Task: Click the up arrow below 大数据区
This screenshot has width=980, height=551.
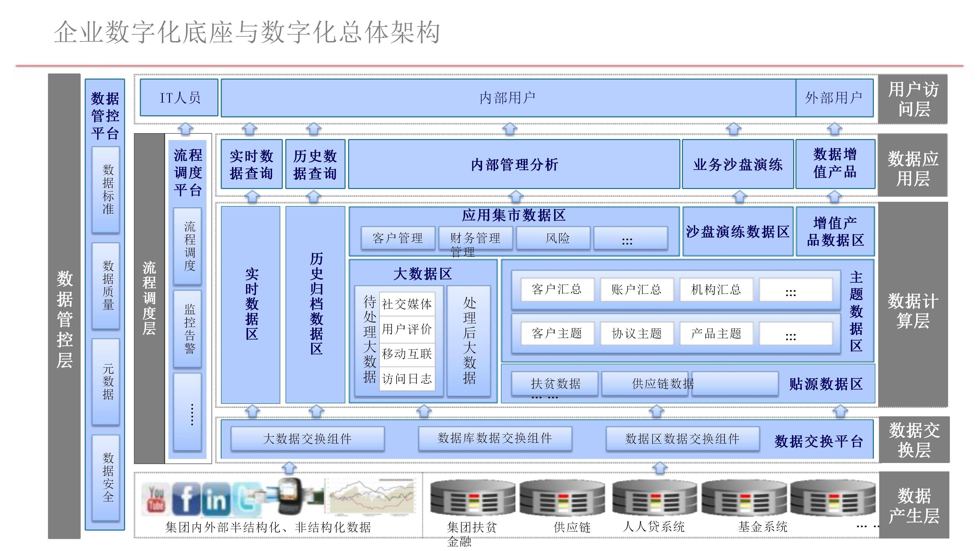Action: (424, 411)
